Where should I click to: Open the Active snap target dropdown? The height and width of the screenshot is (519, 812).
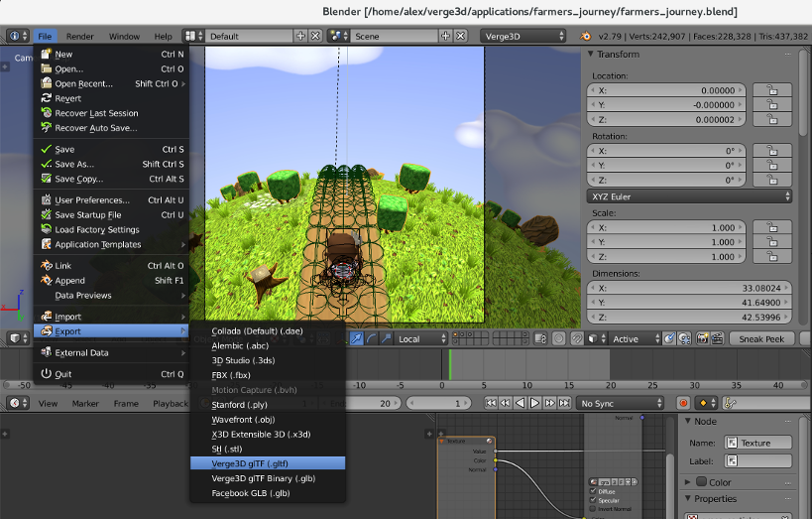(636, 338)
